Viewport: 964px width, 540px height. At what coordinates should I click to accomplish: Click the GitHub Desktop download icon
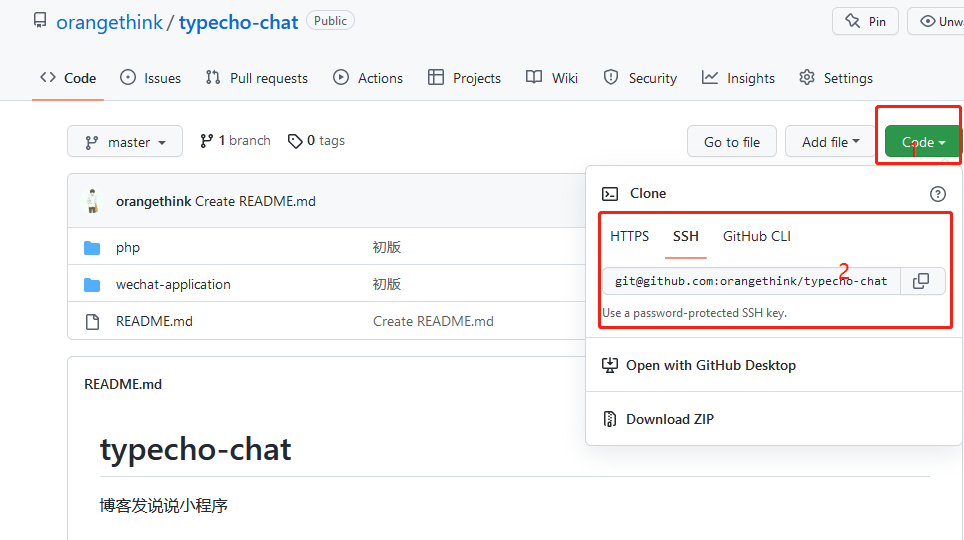click(610, 365)
